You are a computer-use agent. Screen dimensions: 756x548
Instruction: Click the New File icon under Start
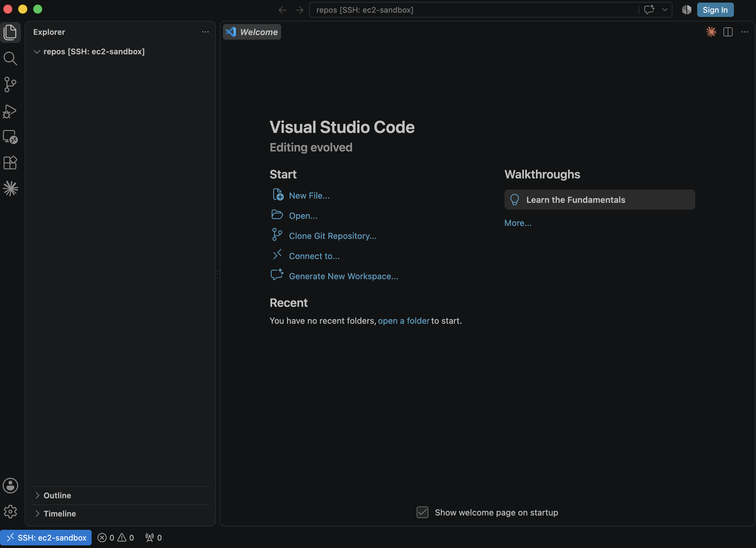[x=278, y=195]
